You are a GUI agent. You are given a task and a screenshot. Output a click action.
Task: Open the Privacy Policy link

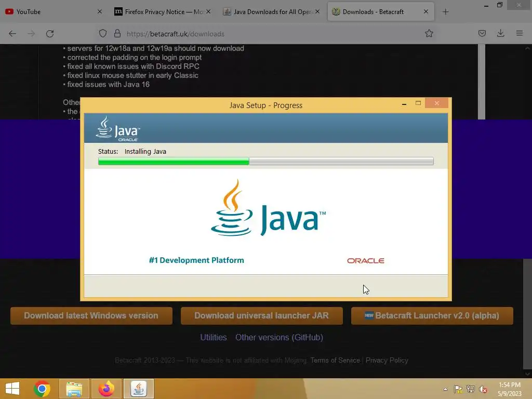(387, 361)
